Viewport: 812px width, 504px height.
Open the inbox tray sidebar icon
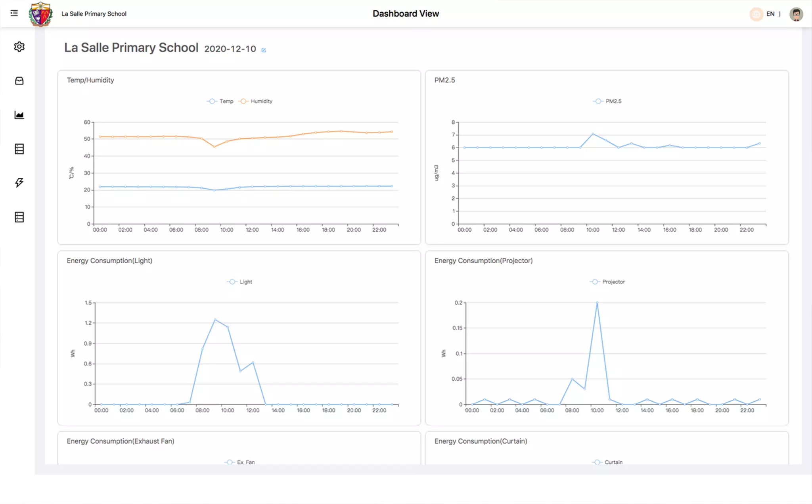(x=19, y=81)
